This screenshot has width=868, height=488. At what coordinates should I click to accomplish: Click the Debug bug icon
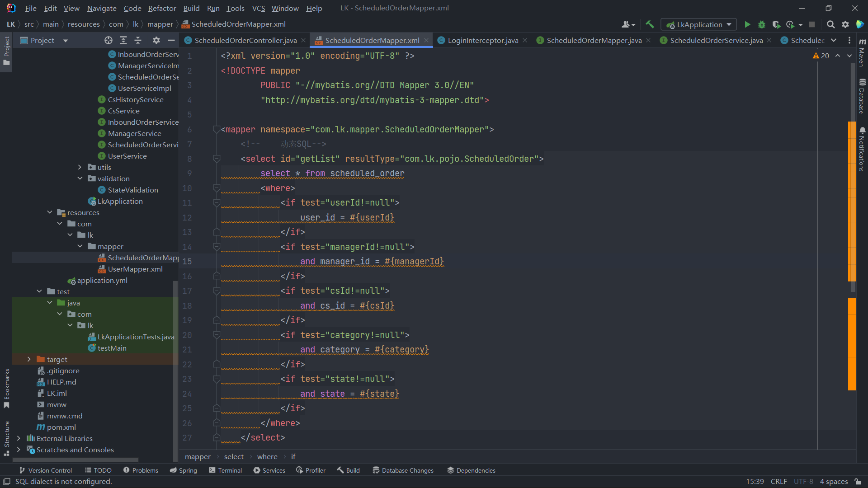[762, 24]
